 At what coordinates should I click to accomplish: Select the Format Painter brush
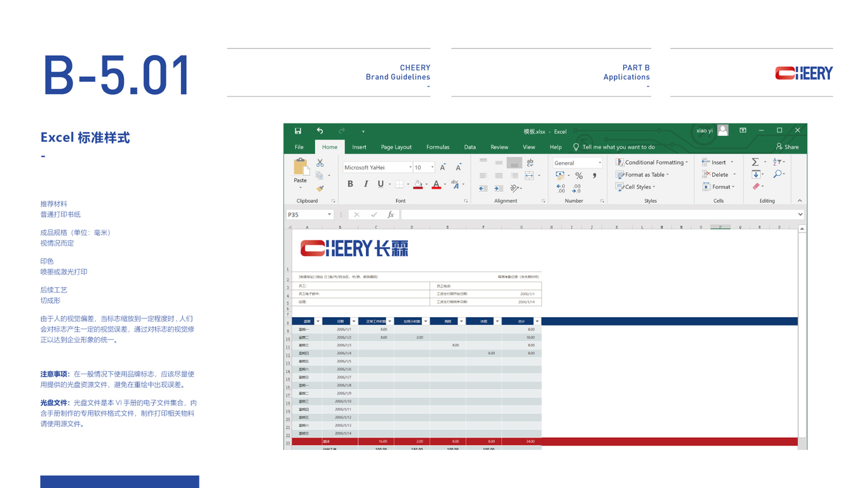(x=320, y=188)
